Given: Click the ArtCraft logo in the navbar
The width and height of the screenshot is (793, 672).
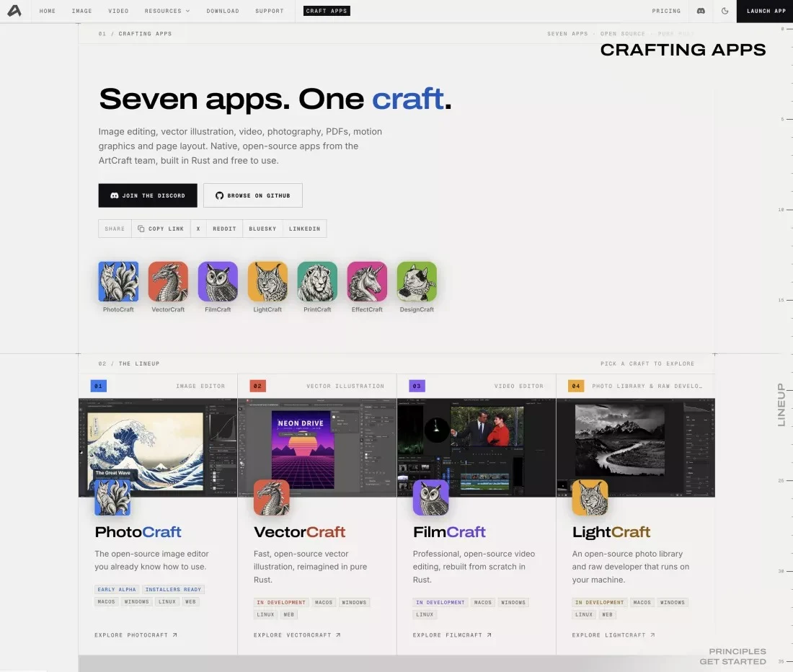Looking at the screenshot, I should coord(14,11).
